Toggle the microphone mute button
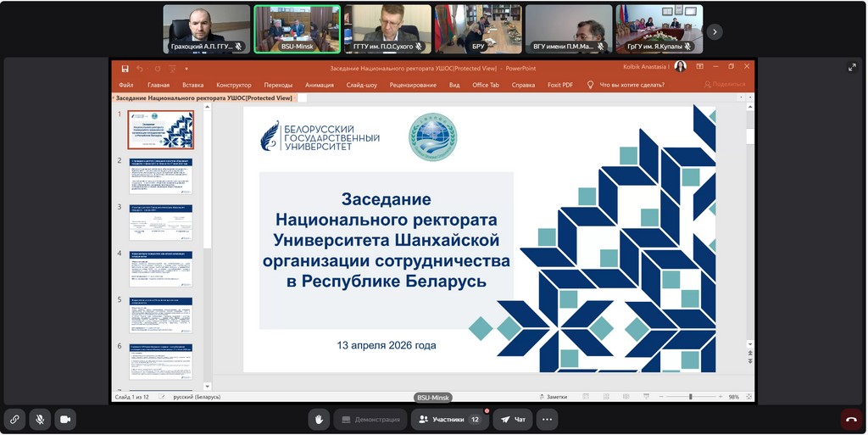Viewport: 868px width, 435px height. (x=39, y=419)
